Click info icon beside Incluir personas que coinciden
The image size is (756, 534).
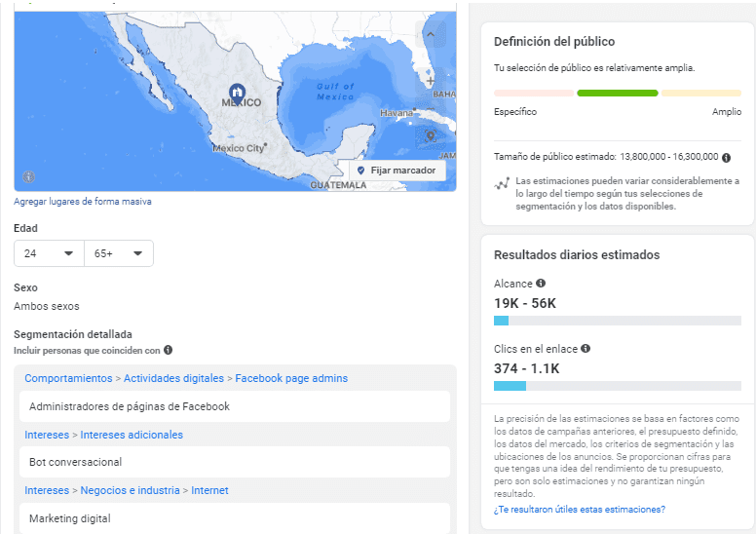pyautogui.click(x=168, y=350)
